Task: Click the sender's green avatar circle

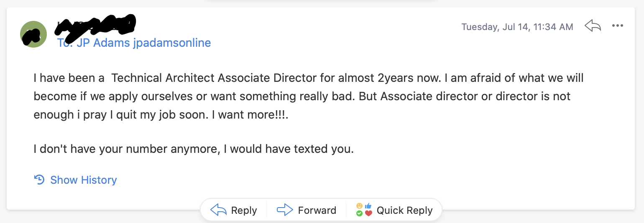Action: [33, 34]
